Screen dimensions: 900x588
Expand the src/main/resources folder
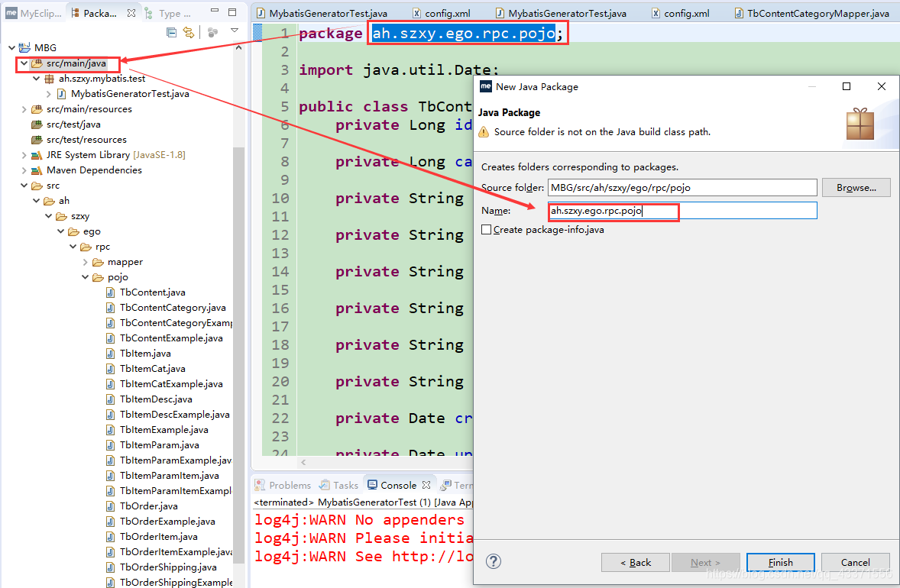24,109
